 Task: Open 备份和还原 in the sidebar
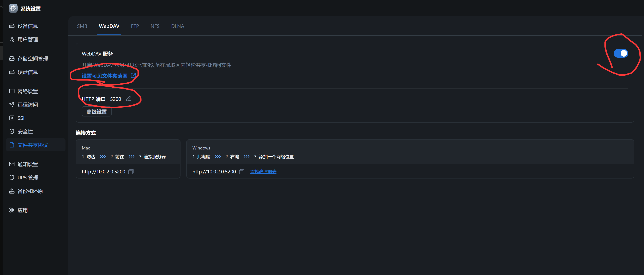[x=30, y=191]
